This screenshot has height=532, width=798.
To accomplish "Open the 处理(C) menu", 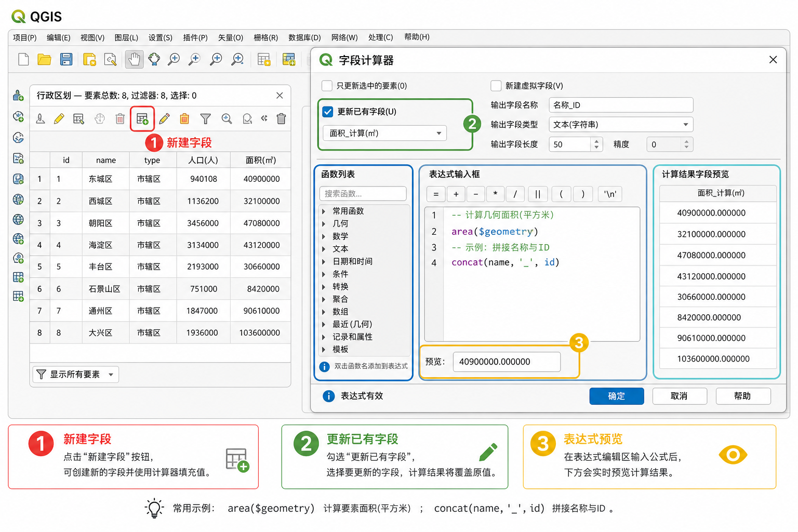I will click(381, 37).
